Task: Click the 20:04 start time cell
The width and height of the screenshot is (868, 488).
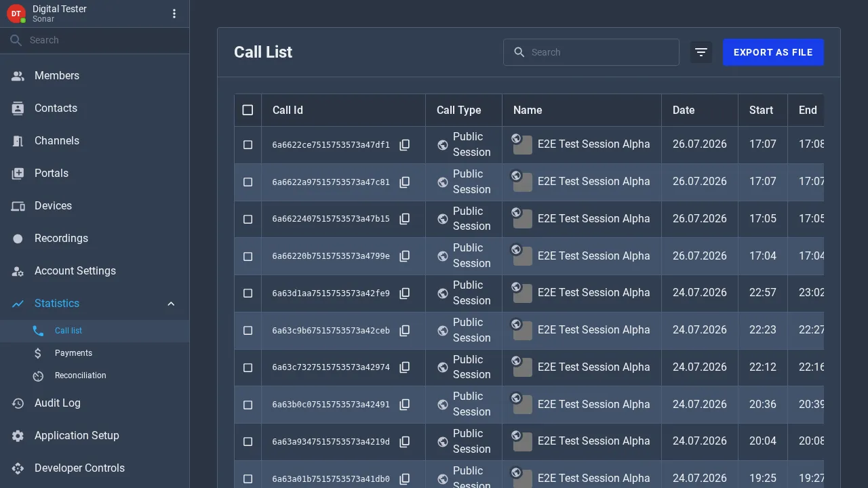Action: click(x=763, y=441)
